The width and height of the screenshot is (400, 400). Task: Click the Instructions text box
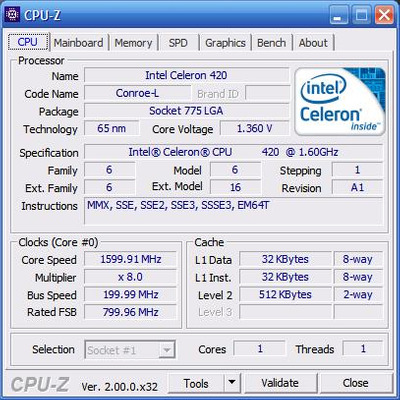tap(233, 211)
